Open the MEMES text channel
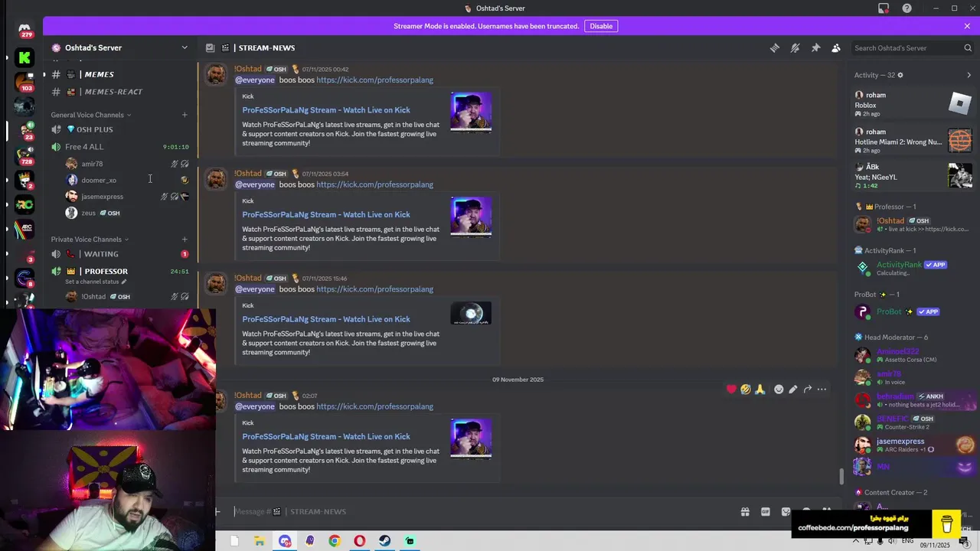 [119, 74]
